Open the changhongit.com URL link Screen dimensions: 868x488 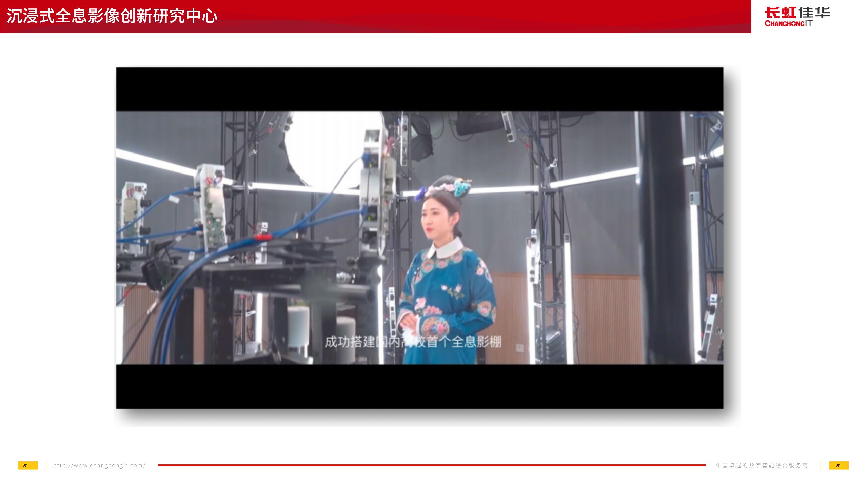99,465
